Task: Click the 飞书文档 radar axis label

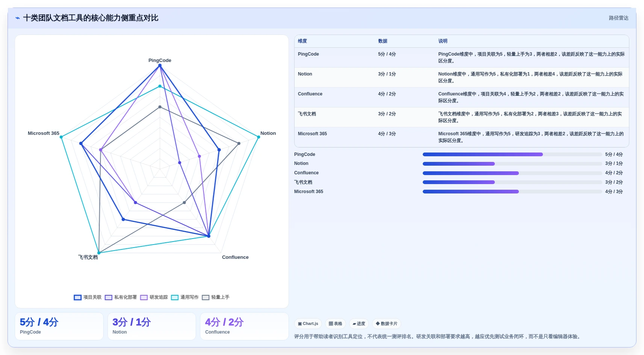Action: tap(88, 257)
